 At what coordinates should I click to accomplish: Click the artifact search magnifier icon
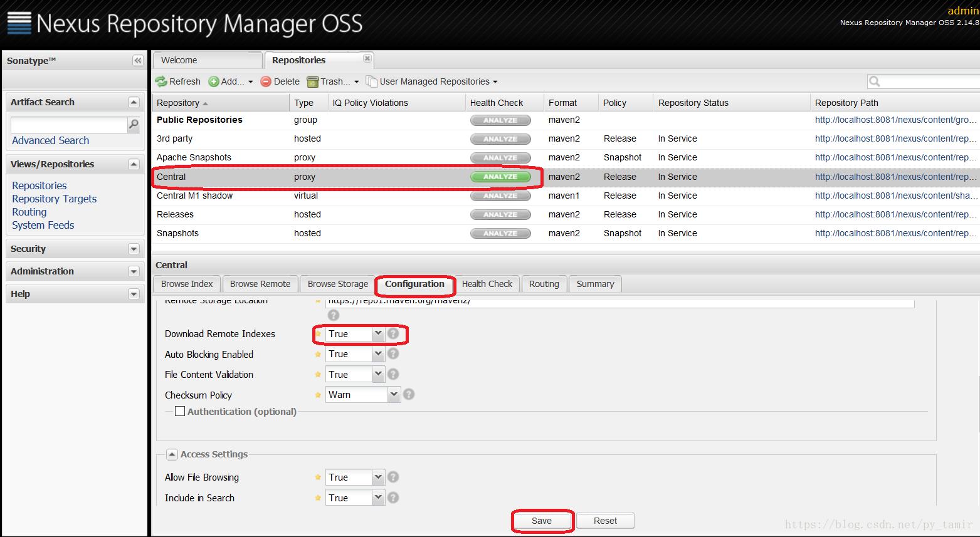click(x=134, y=125)
